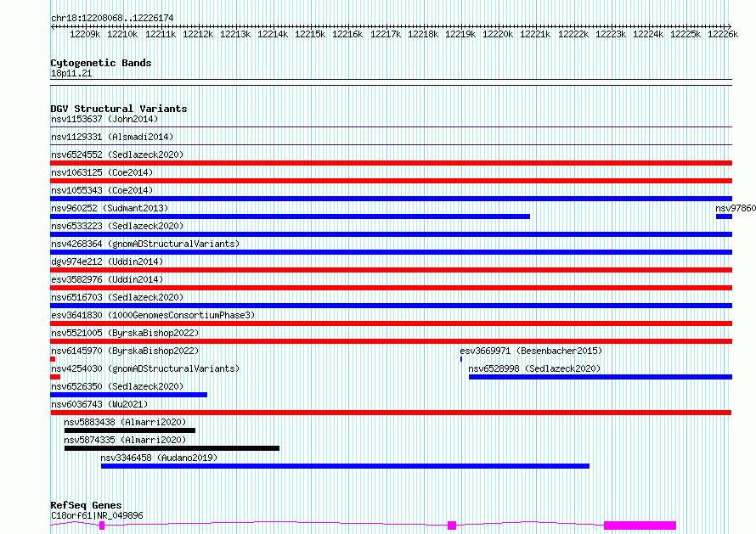756x534 pixels.
Task: Click blue bar under nsv6528998
Action: pyautogui.click(x=601, y=377)
